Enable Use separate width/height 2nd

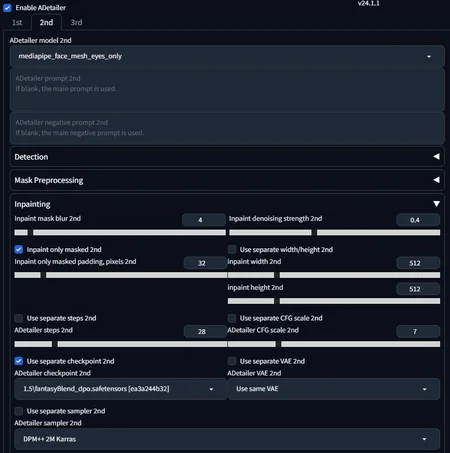pos(232,249)
